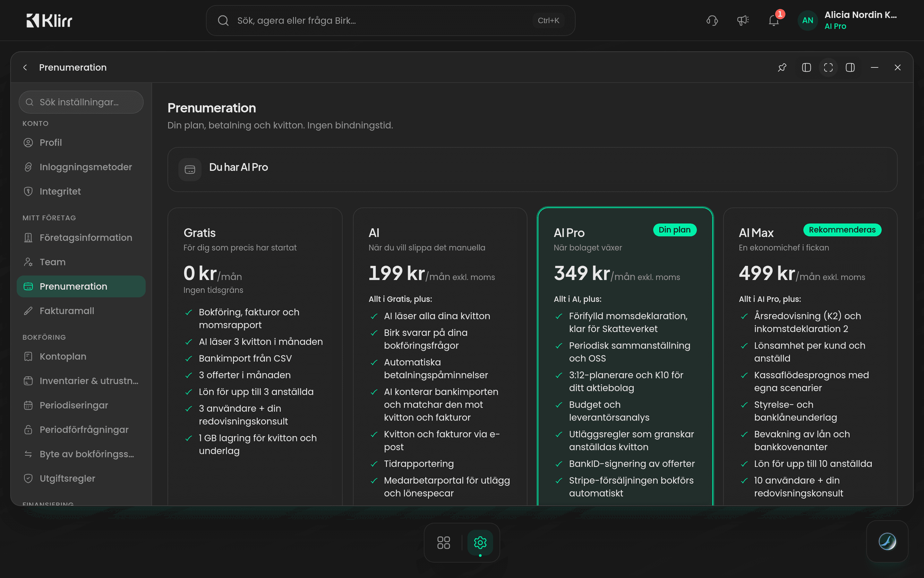Click 'BankID-signering av offerter' feature
Image resolution: width=924 pixels, height=578 pixels.
(x=631, y=464)
